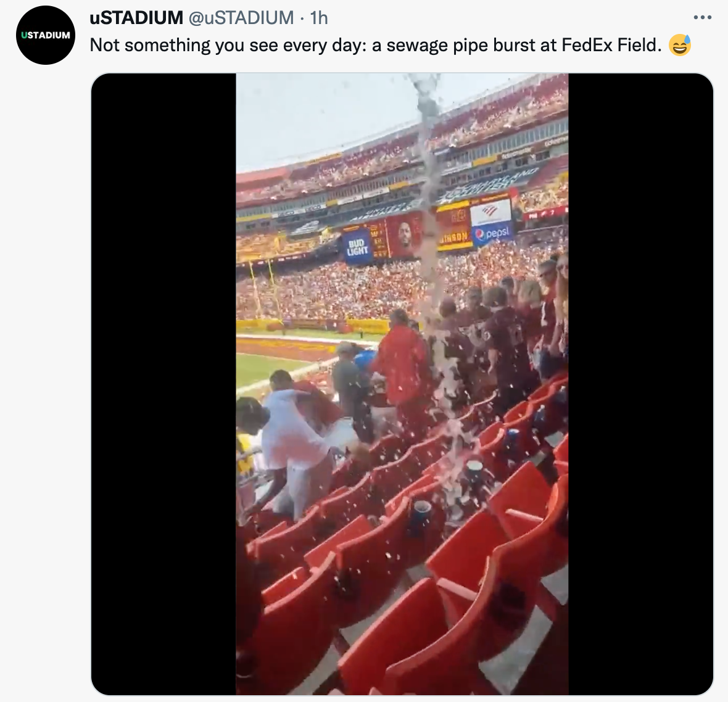Click the @uSTADIUM handle

click(241, 18)
